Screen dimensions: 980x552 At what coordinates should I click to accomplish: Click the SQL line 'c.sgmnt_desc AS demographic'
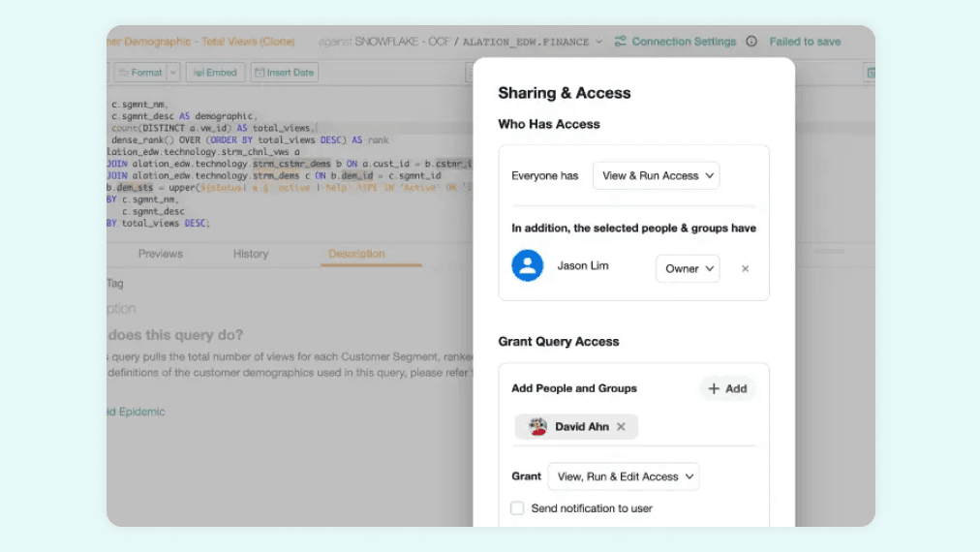(182, 116)
